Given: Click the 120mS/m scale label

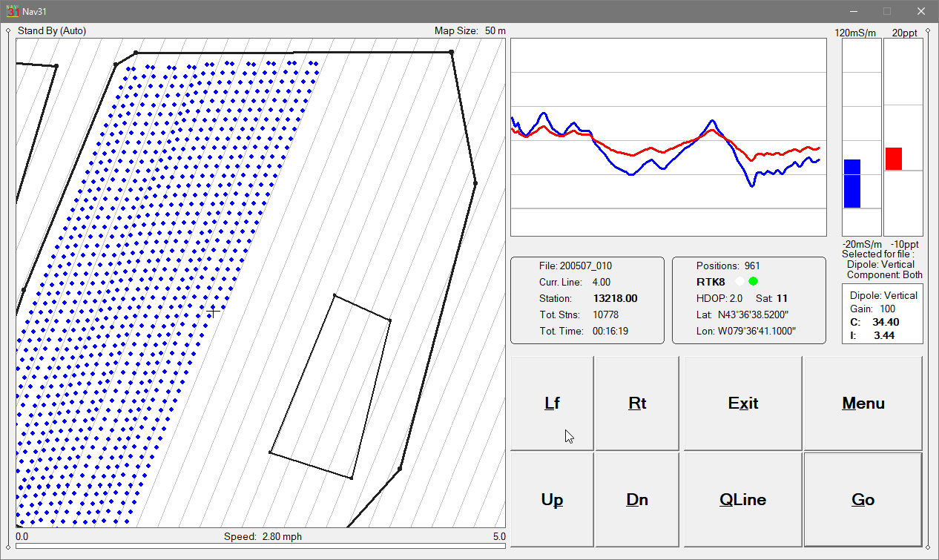Looking at the screenshot, I should click(x=855, y=33).
